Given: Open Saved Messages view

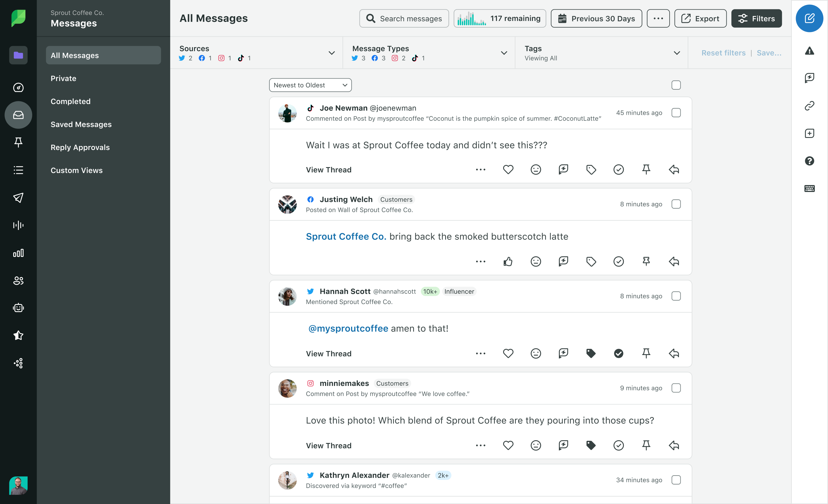Looking at the screenshot, I should (x=81, y=124).
